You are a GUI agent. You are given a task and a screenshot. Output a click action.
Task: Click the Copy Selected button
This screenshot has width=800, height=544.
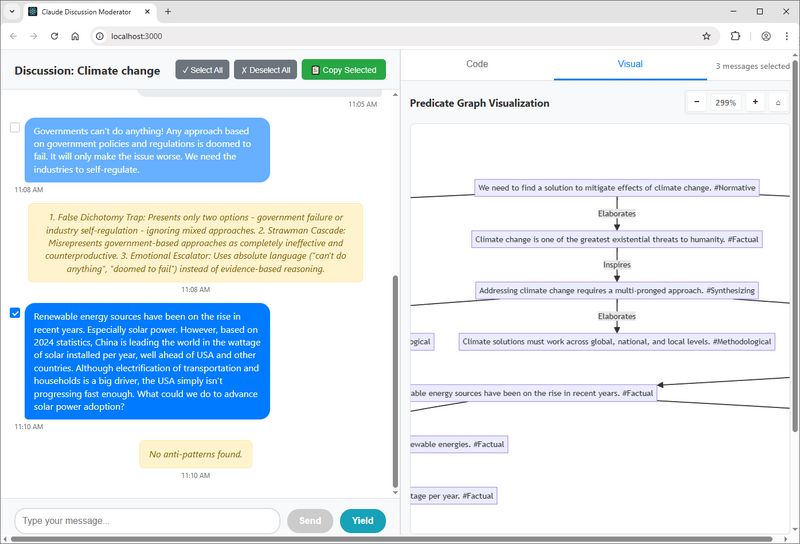[344, 70]
